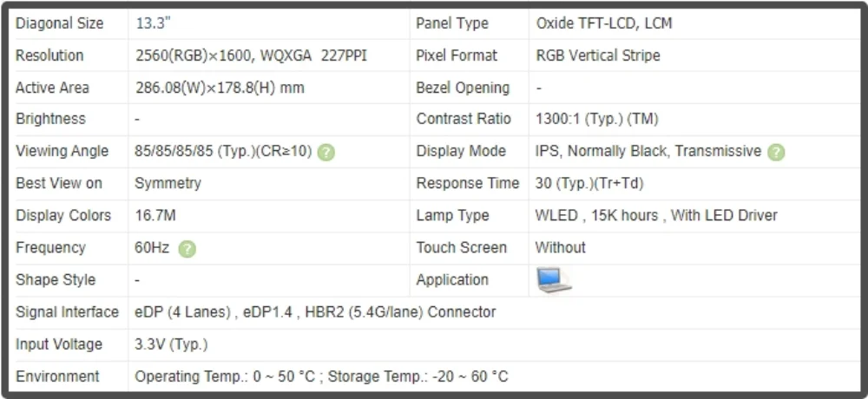Click the Oxide TFT-LCD, LCM value

point(604,23)
